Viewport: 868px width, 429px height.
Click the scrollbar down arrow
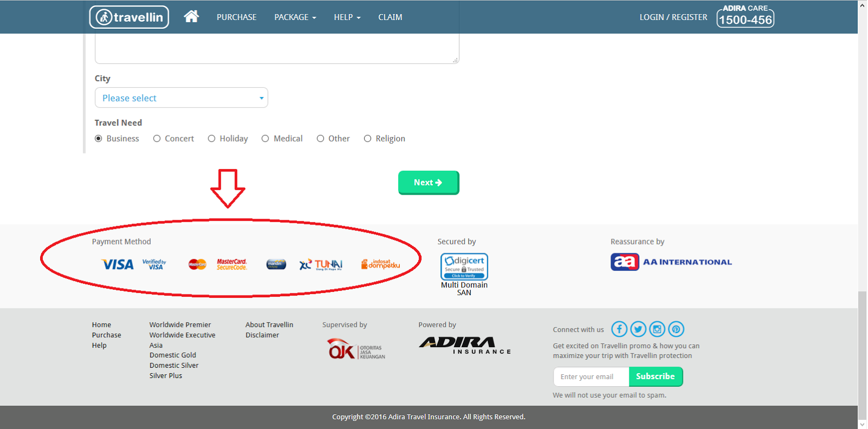coord(863,424)
